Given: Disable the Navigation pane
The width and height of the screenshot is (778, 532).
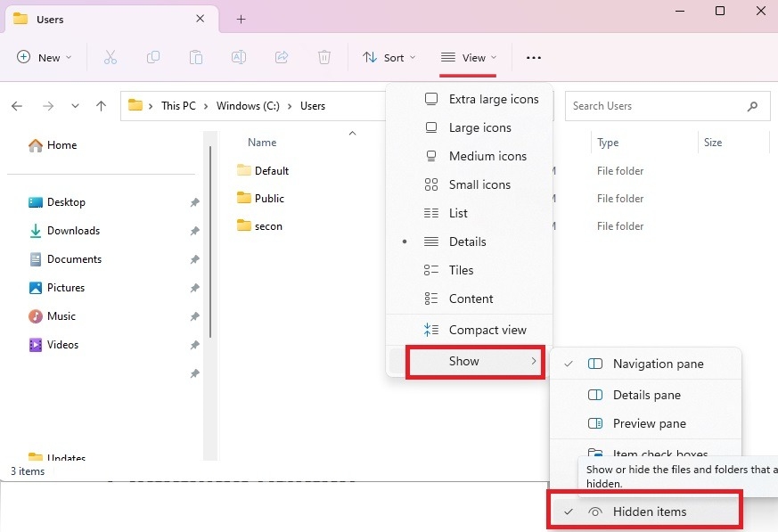Looking at the screenshot, I should click(657, 364).
